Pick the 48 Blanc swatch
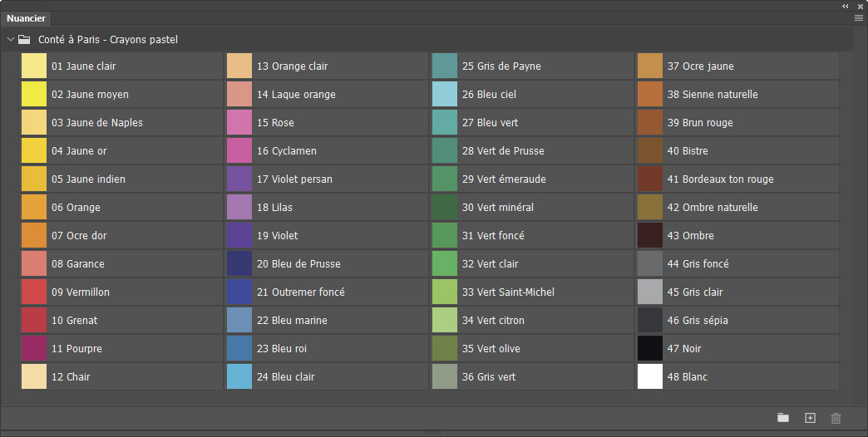 coord(650,377)
